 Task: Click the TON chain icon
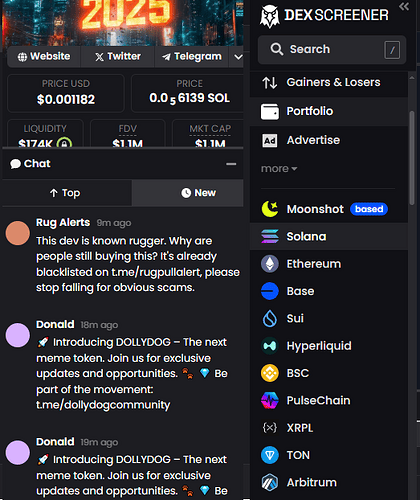(270, 455)
